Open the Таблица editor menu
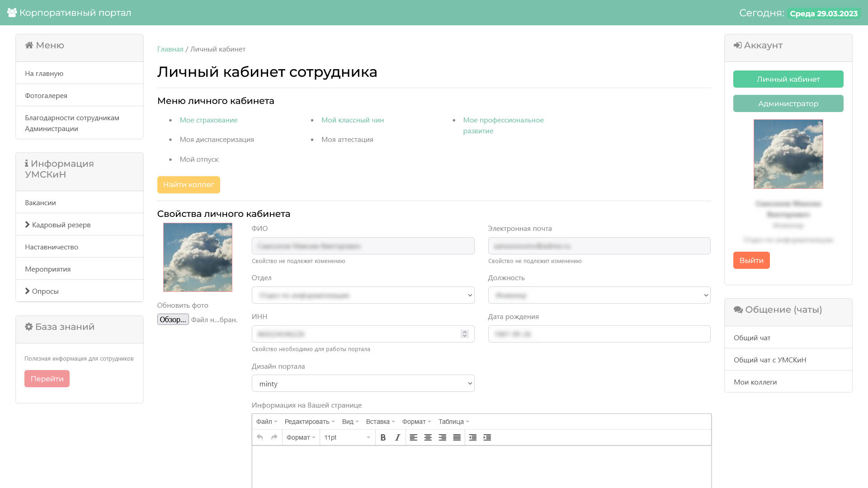 453,422
